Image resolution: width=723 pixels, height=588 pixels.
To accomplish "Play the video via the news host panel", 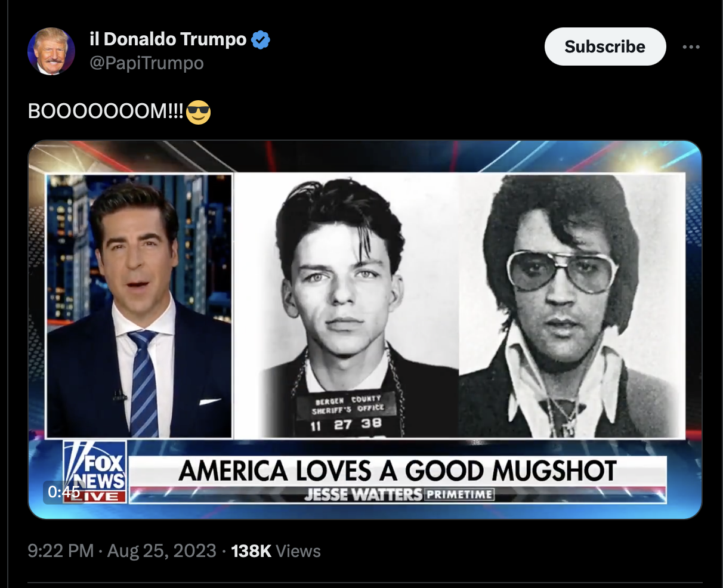I will pos(139,306).
